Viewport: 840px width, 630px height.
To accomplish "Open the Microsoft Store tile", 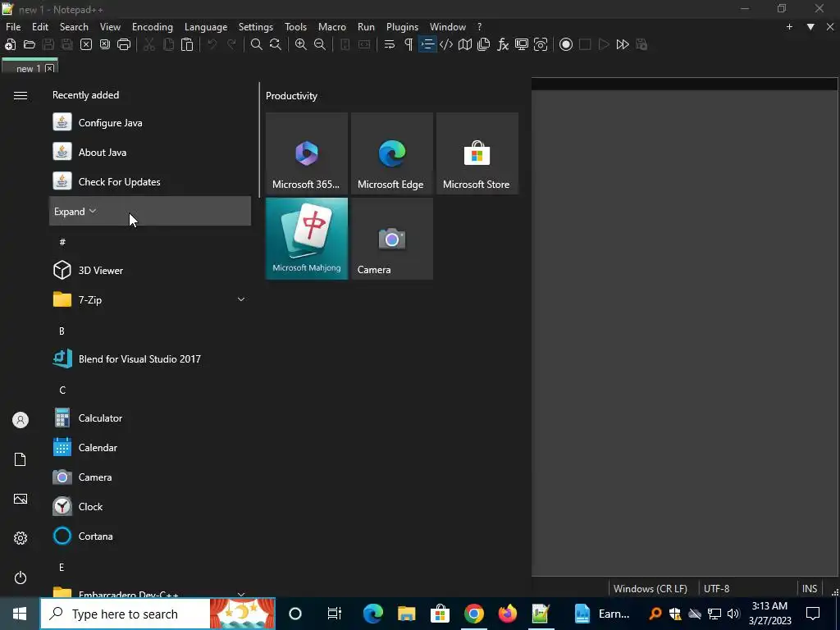I will coord(477,153).
